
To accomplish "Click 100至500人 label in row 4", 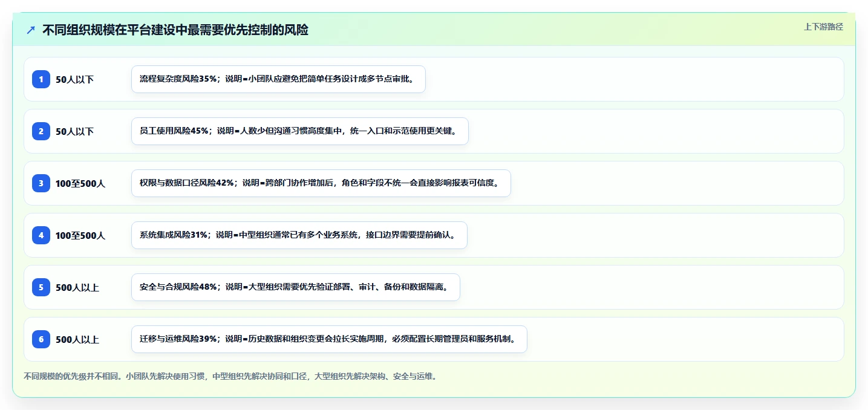I will 80,235.
